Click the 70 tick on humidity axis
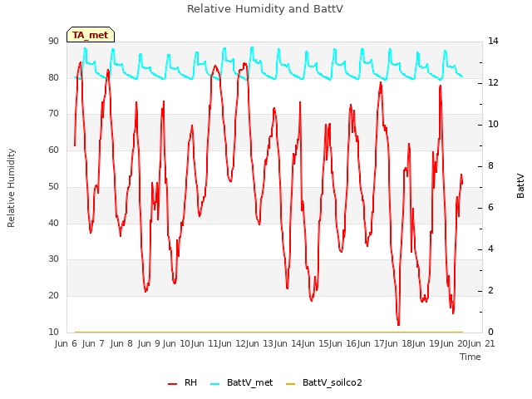The image size is (532, 399). 53,114
